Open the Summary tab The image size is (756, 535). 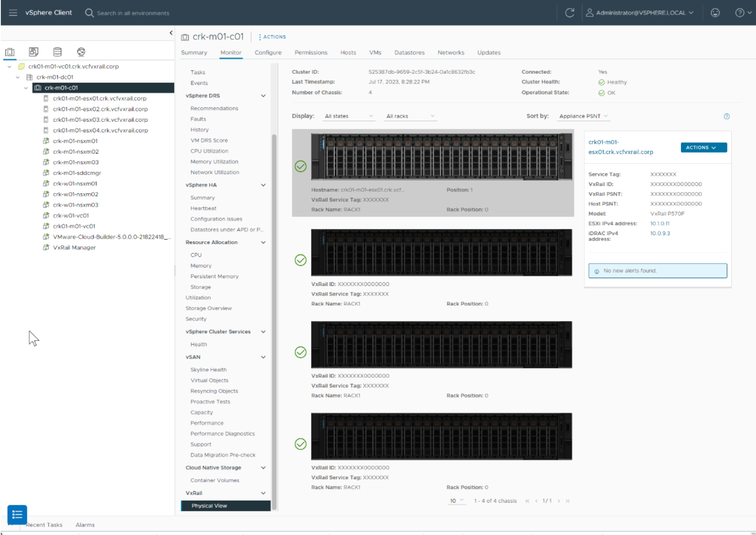pyautogui.click(x=194, y=53)
